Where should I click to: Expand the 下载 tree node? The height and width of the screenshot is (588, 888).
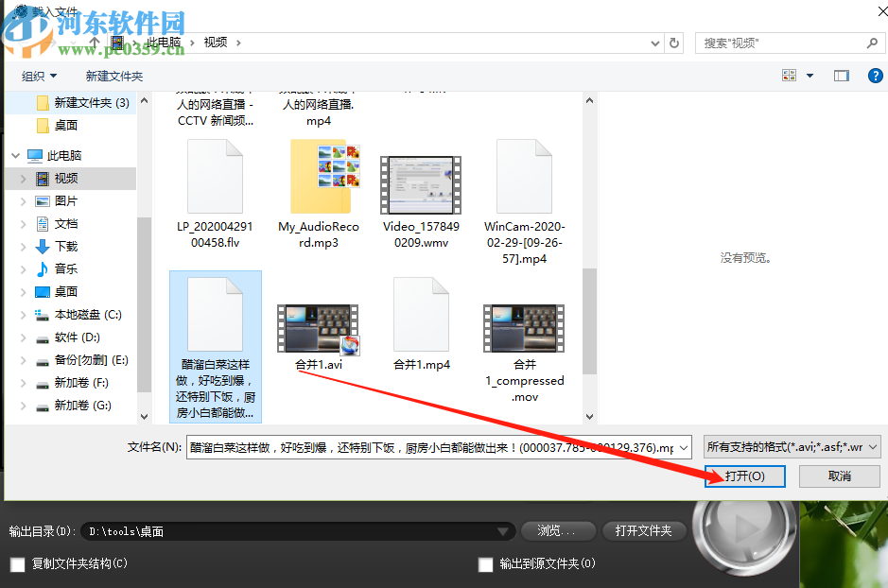[23, 247]
